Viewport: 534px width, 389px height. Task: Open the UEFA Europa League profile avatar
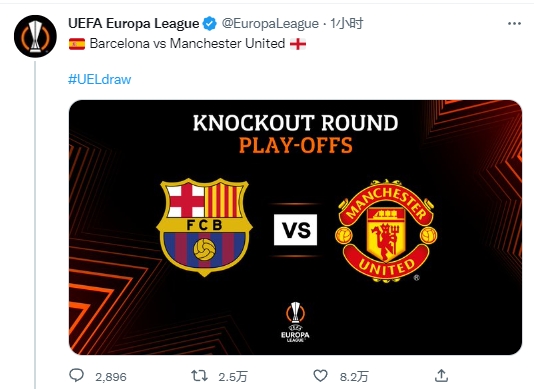(35, 36)
